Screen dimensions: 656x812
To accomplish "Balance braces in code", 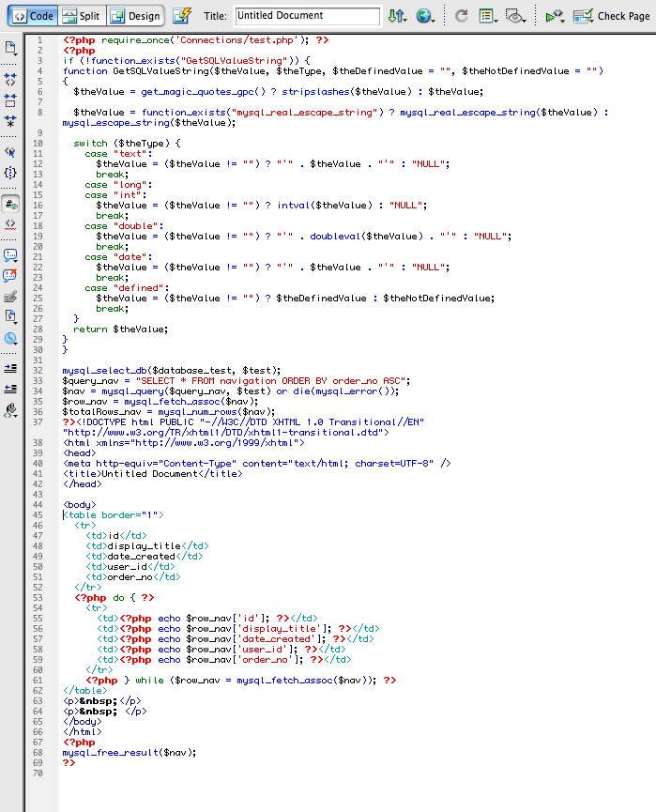I will (10, 173).
